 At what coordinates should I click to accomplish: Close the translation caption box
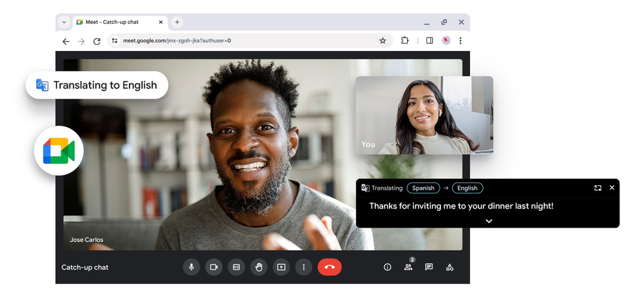click(x=612, y=188)
